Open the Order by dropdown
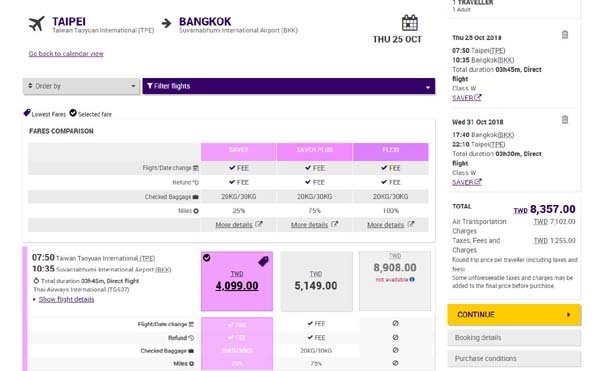The image size is (600, 371). tap(81, 86)
